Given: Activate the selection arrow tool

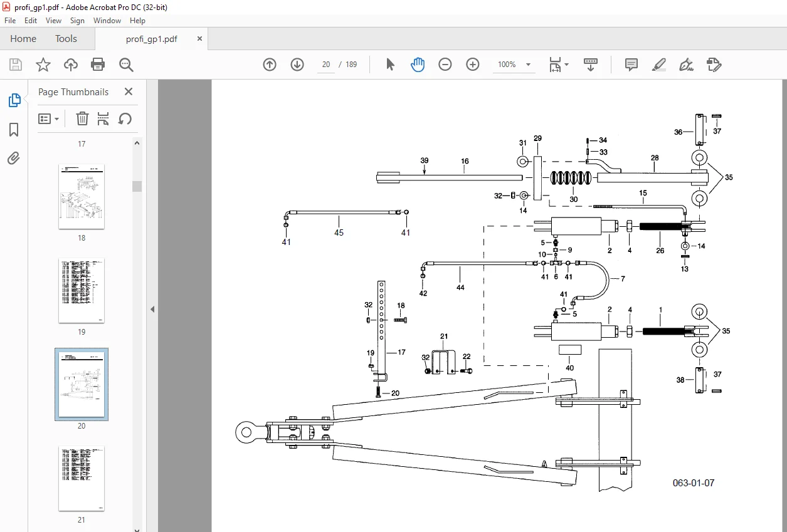Looking at the screenshot, I should click(x=390, y=65).
